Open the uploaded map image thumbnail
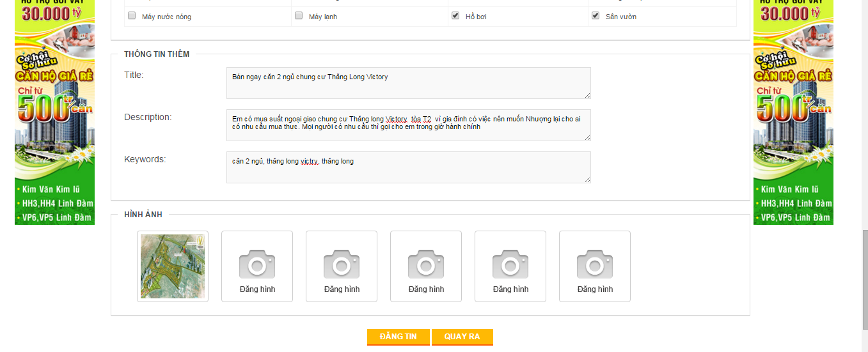Image resolution: width=868 pixels, height=352 pixels. click(x=173, y=266)
